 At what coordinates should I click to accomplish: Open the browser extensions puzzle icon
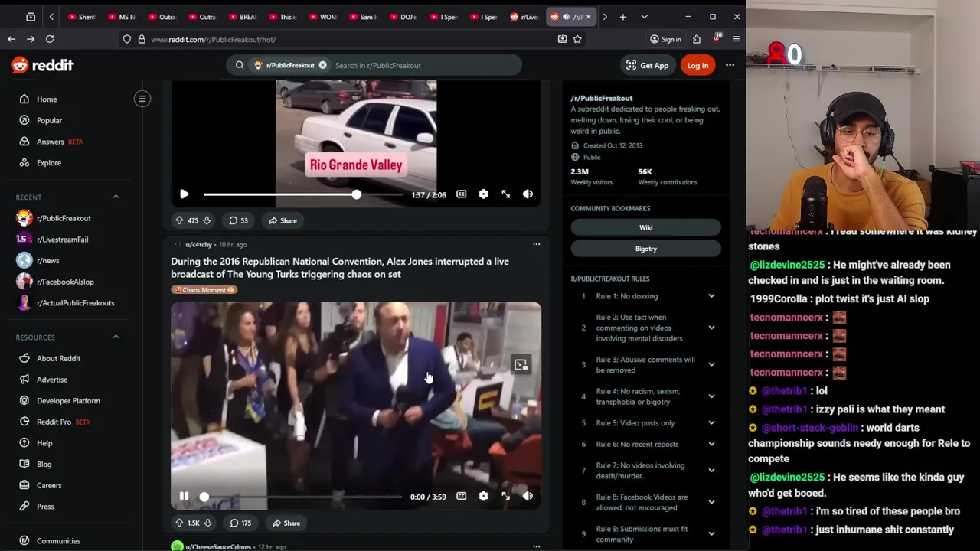(x=696, y=39)
